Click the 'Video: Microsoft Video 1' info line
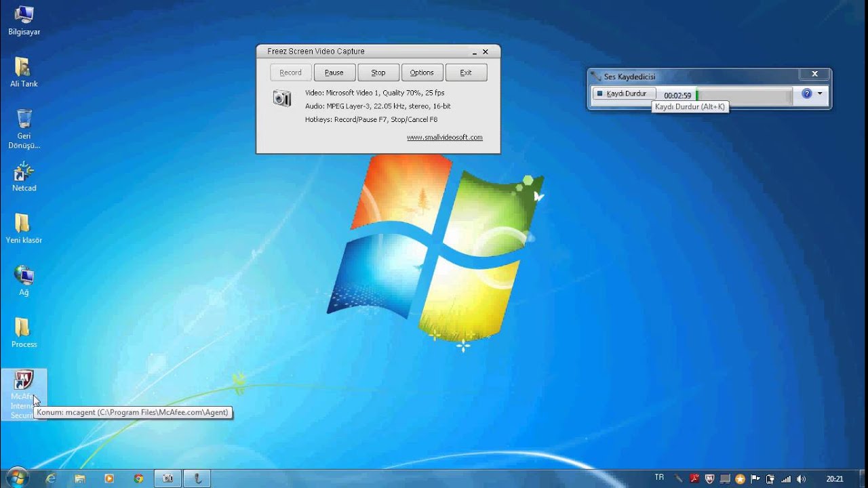 375,93
